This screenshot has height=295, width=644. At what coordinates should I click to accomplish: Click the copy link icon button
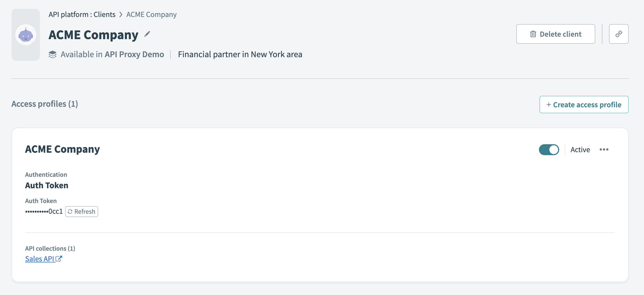click(619, 34)
